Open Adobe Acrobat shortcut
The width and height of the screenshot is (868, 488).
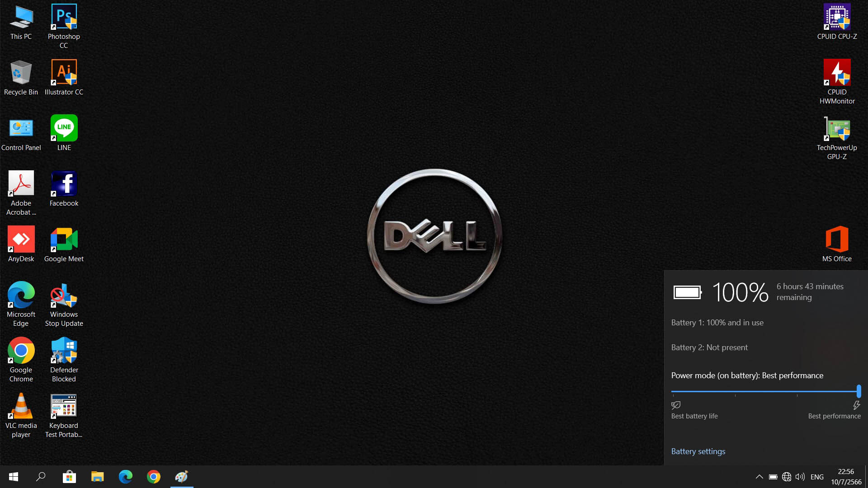(21, 193)
